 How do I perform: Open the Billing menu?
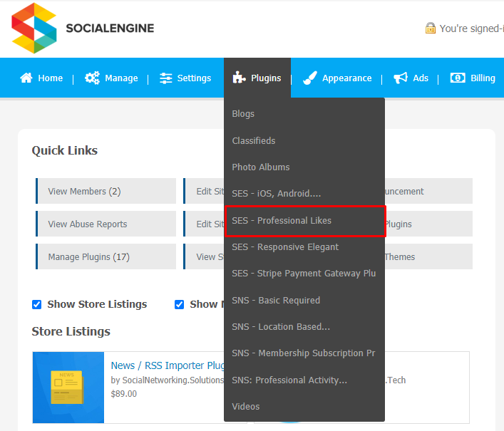[483, 78]
